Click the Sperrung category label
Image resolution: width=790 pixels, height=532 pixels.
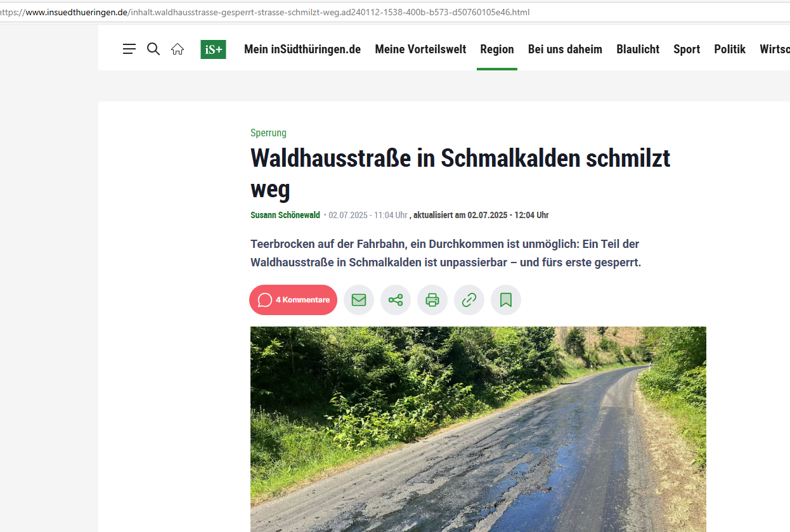268,133
